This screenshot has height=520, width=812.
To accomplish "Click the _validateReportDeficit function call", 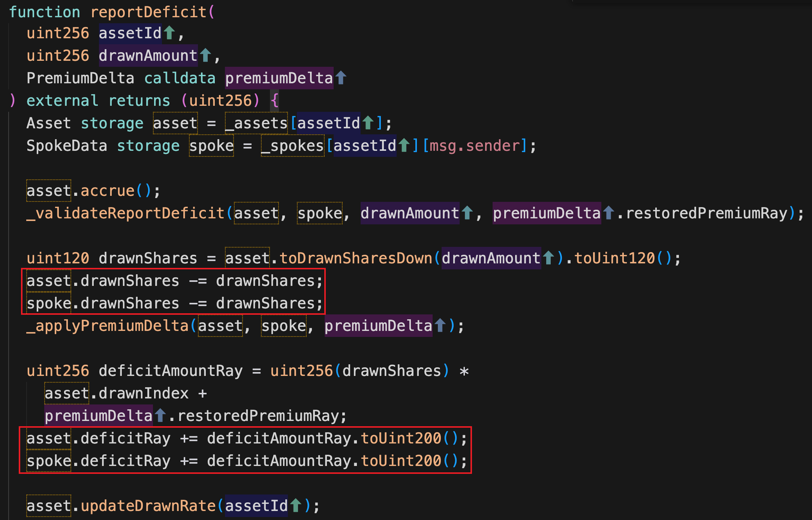I will 126,213.
